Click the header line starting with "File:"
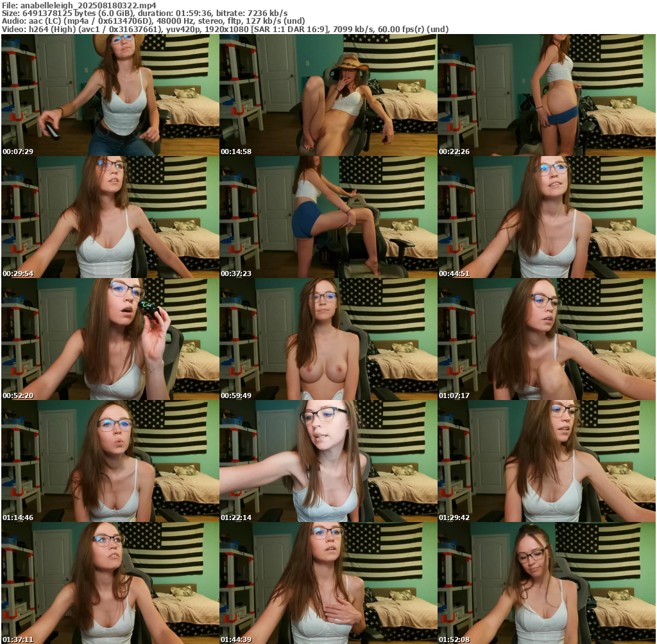 [x=79, y=5]
